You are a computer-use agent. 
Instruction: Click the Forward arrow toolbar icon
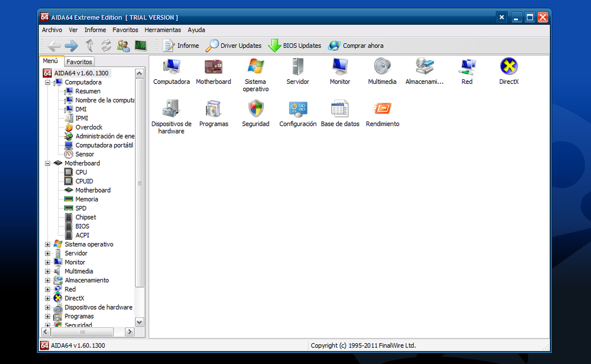(71, 46)
